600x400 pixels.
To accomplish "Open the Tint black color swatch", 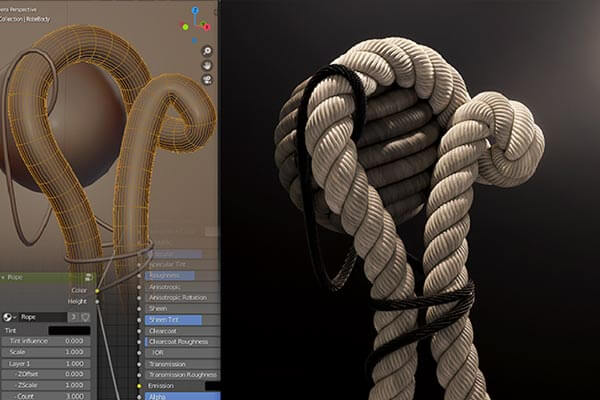I will [69, 330].
